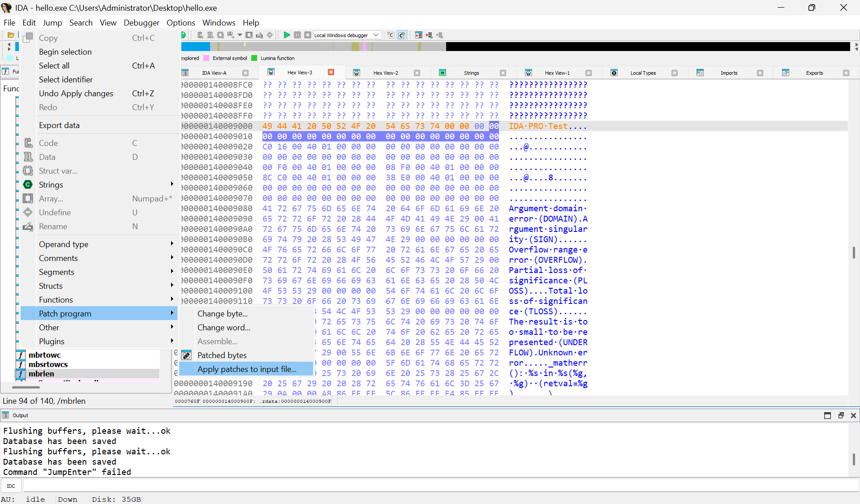Close the Hex View-3 tab
860x504 pixels.
pos(331,72)
